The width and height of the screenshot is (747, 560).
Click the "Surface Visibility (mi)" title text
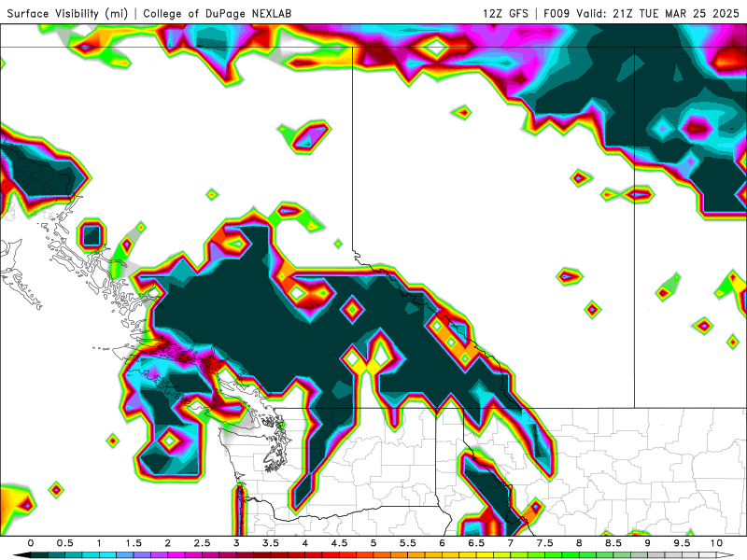pos(67,13)
